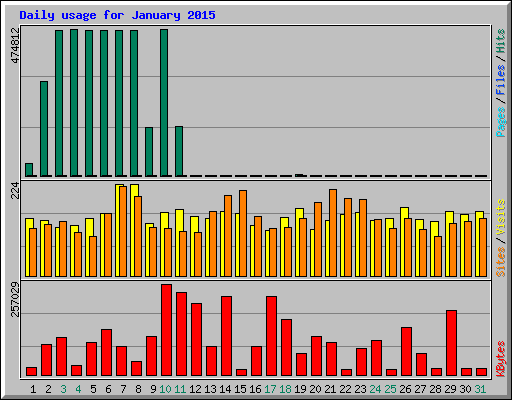
Task: Click the red KBytes bar for day 14
Action: (x=227, y=336)
